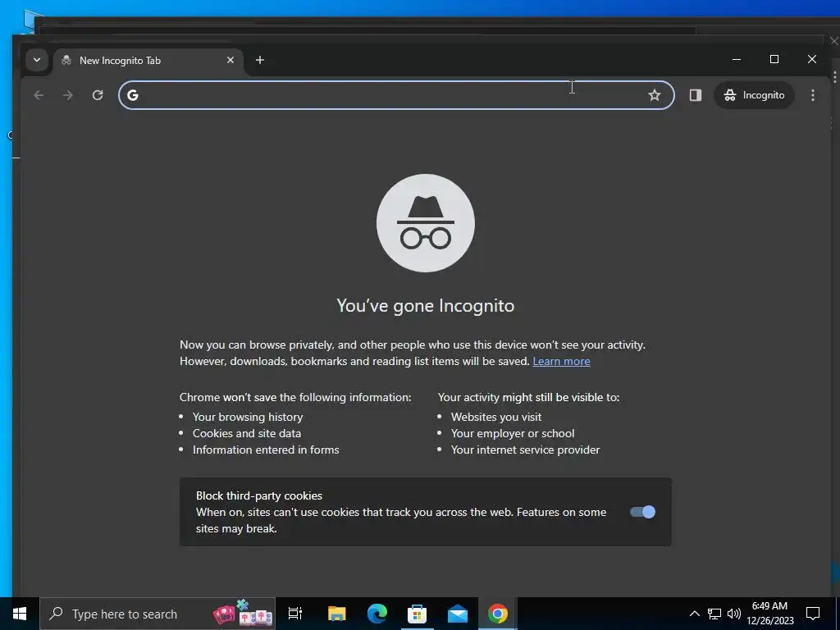The height and width of the screenshot is (630, 840).
Task: Click the mahjong tiles search highlight icon
Action: (x=243, y=614)
